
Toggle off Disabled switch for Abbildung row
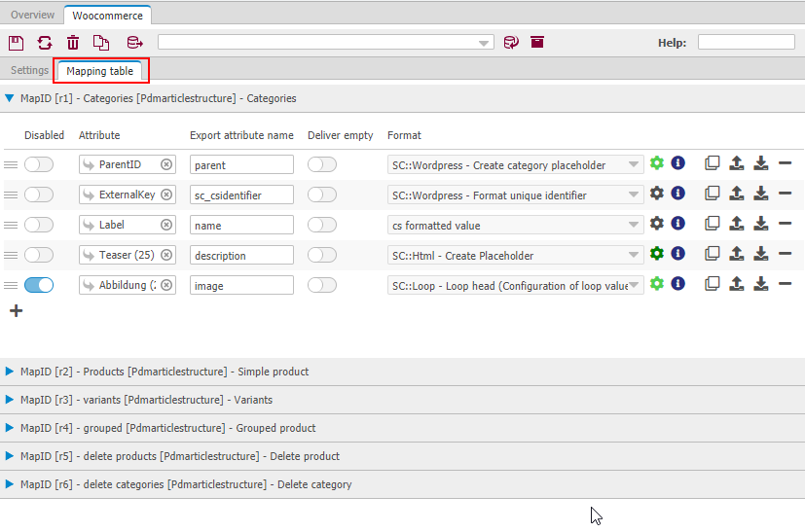tap(39, 285)
